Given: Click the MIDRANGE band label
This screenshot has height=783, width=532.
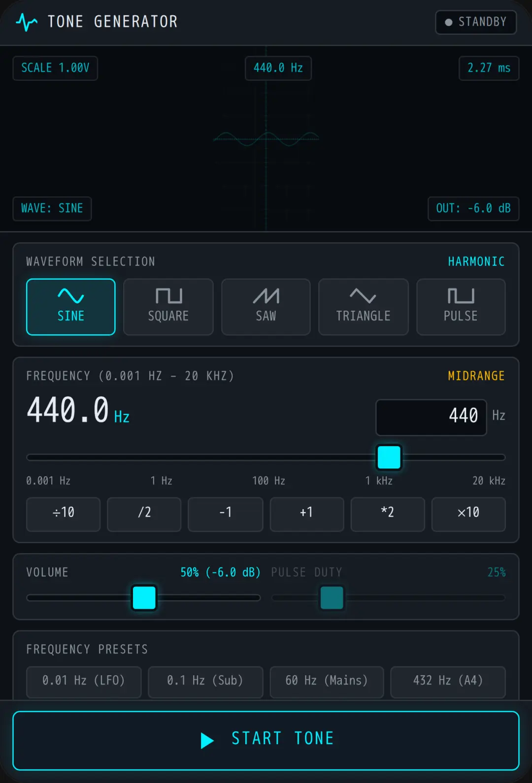Looking at the screenshot, I should (476, 376).
